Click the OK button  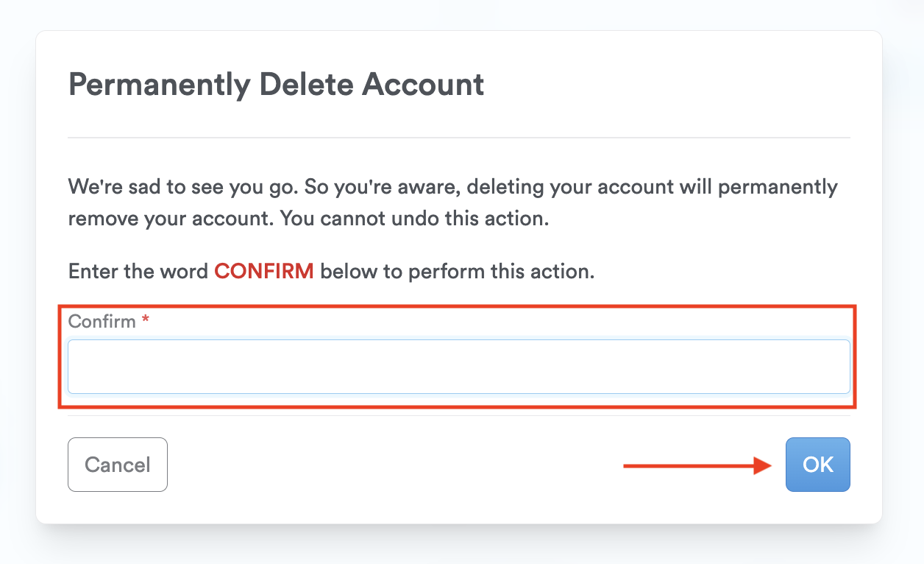[817, 465]
